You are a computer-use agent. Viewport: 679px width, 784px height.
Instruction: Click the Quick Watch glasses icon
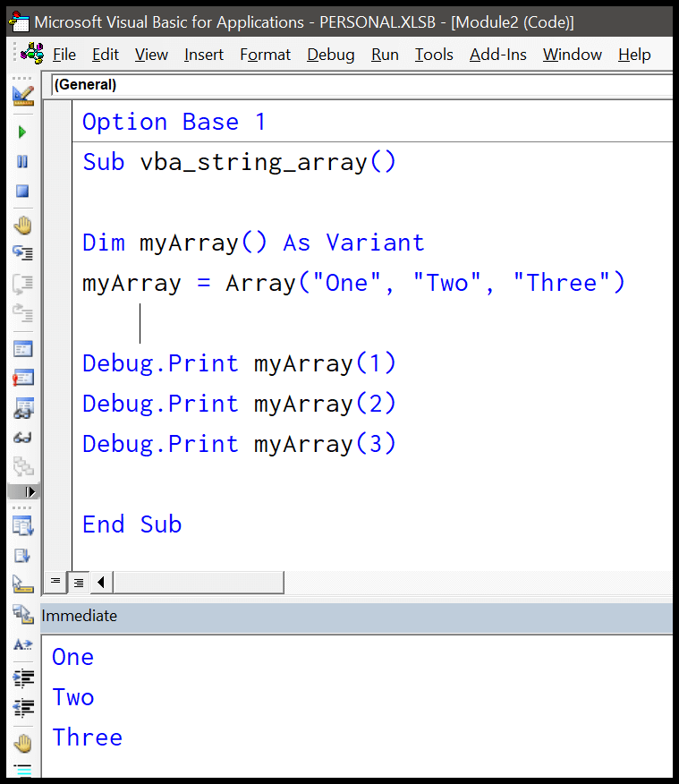[22, 438]
